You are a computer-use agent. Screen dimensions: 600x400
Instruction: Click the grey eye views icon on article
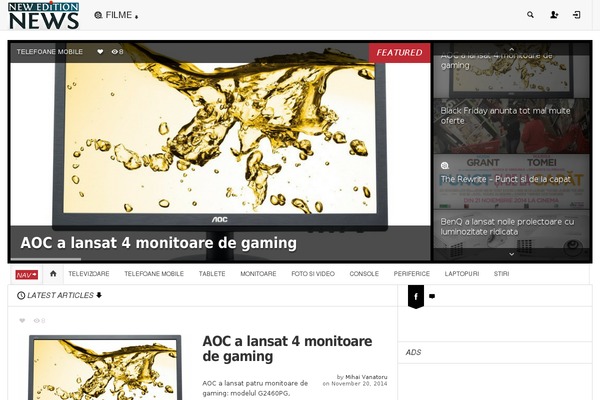(x=37, y=321)
